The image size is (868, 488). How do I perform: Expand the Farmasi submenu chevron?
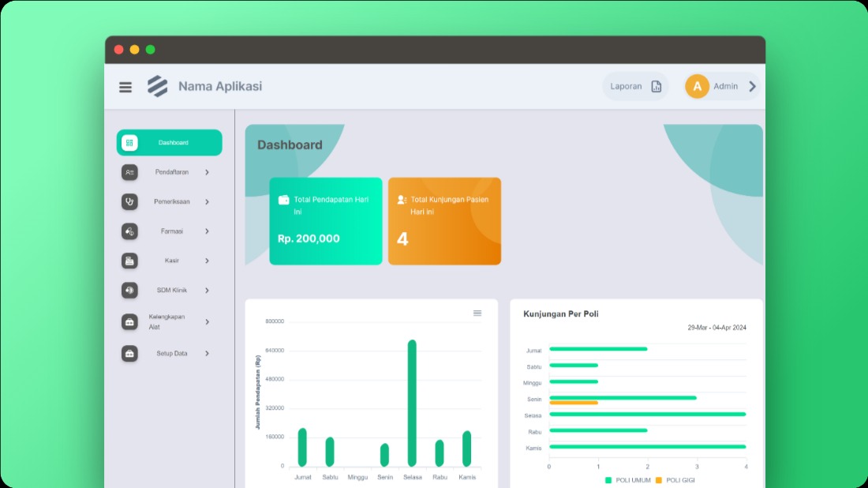click(x=207, y=231)
